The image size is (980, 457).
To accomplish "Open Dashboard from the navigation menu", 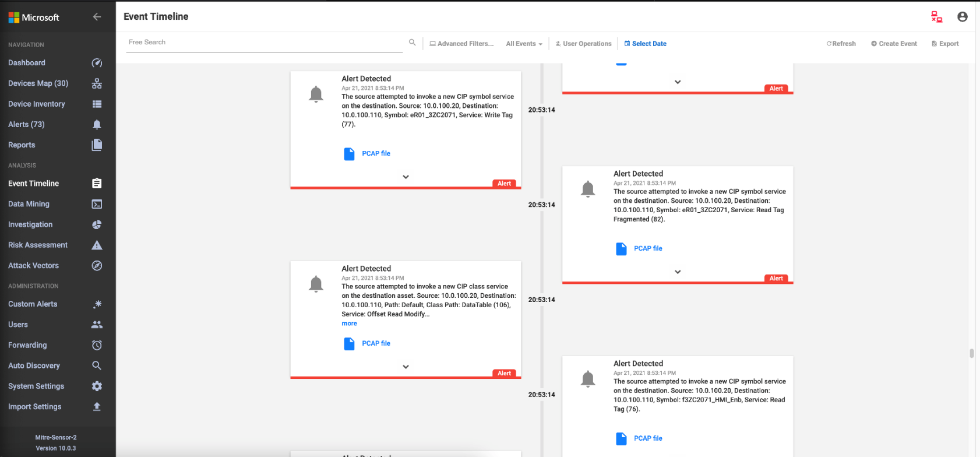I will [x=27, y=63].
